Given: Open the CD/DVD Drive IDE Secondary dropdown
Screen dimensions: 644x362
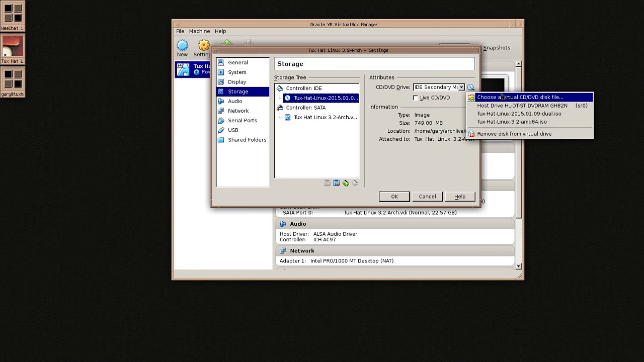Looking at the screenshot, I should 439,87.
